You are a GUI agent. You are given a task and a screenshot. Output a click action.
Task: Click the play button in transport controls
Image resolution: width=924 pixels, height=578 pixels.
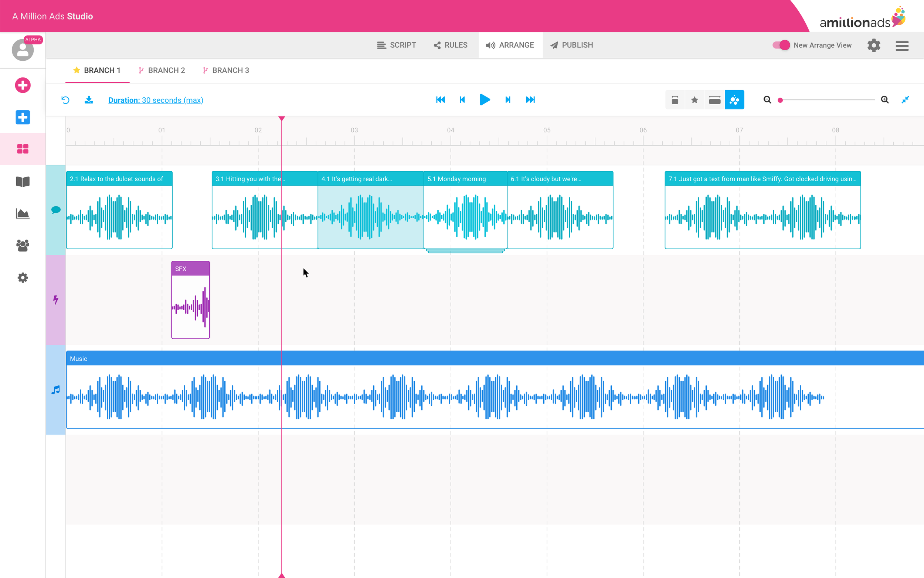point(484,100)
